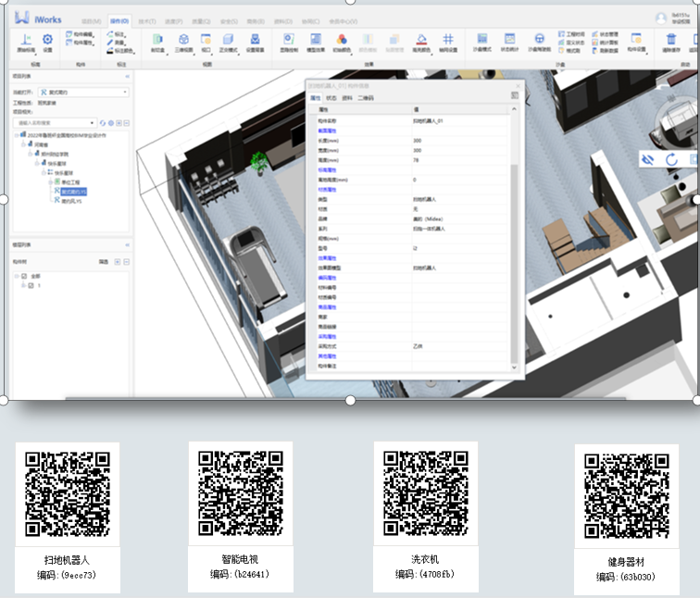Image resolution: width=700 pixels, height=598 pixels.
Task: Select the annotation tool in ribbon
Action: [117, 34]
